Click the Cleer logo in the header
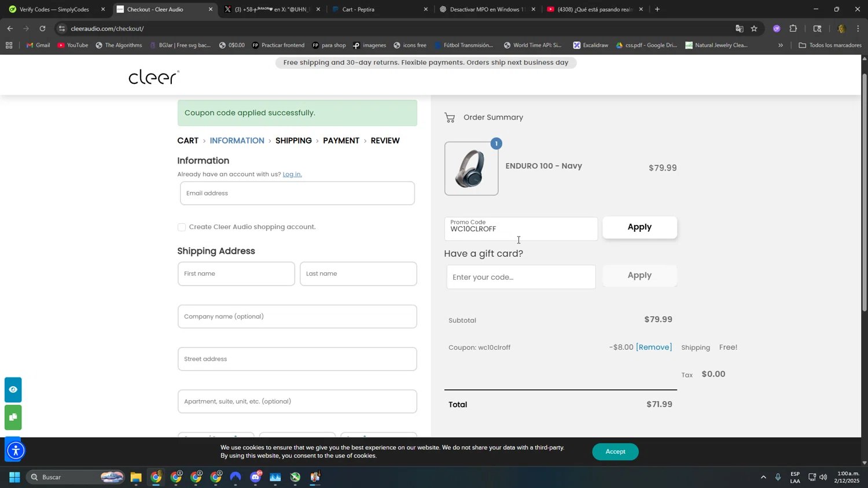 click(x=153, y=77)
